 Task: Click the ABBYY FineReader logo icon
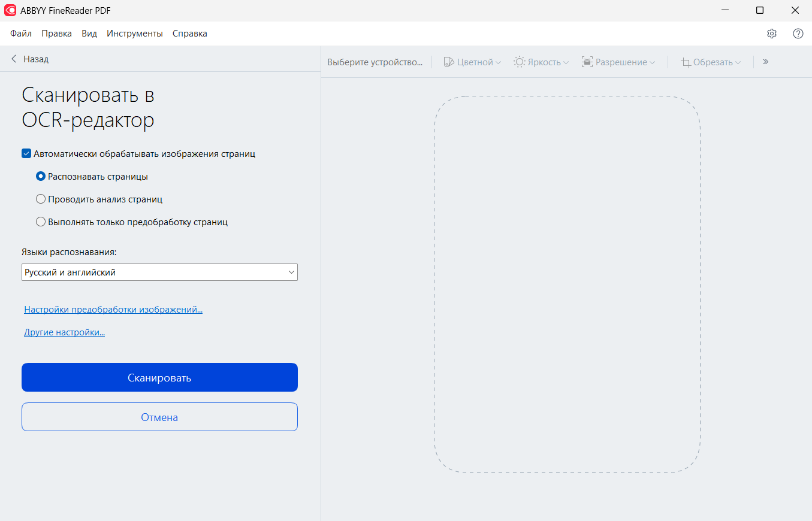pyautogui.click(x=10, y=11)
